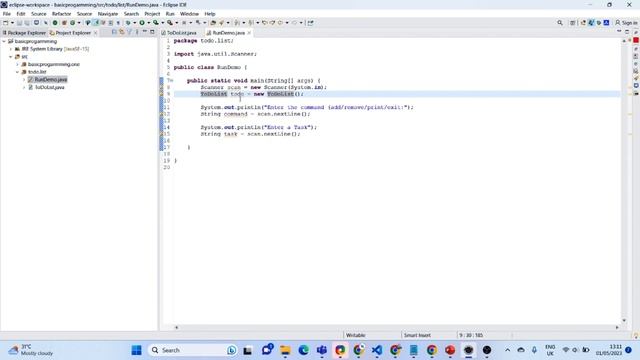Open the File menu
640x360 pixels.
tap(7, 13)
